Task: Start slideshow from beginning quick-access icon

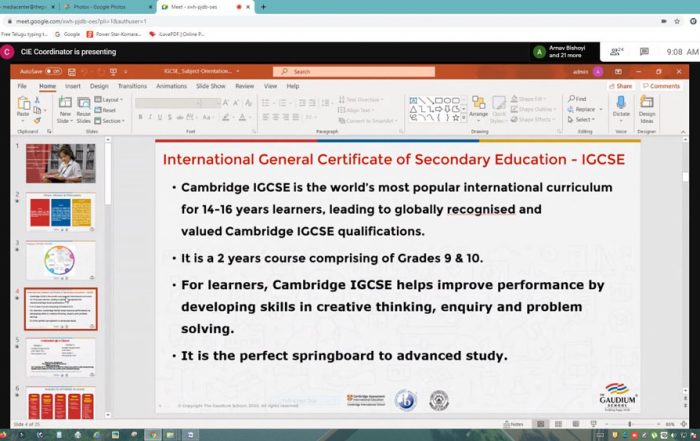Action: point(113,71)
